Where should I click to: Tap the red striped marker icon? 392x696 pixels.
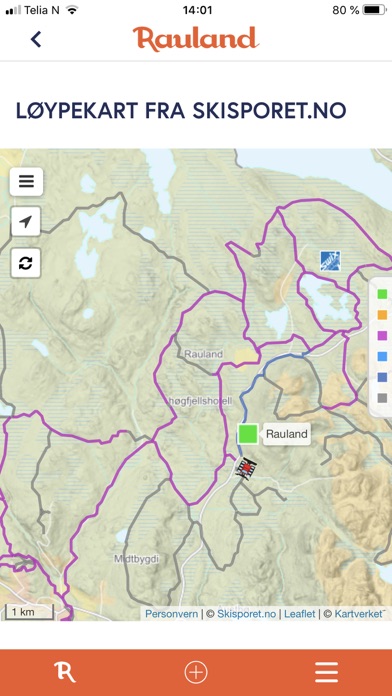246,470
